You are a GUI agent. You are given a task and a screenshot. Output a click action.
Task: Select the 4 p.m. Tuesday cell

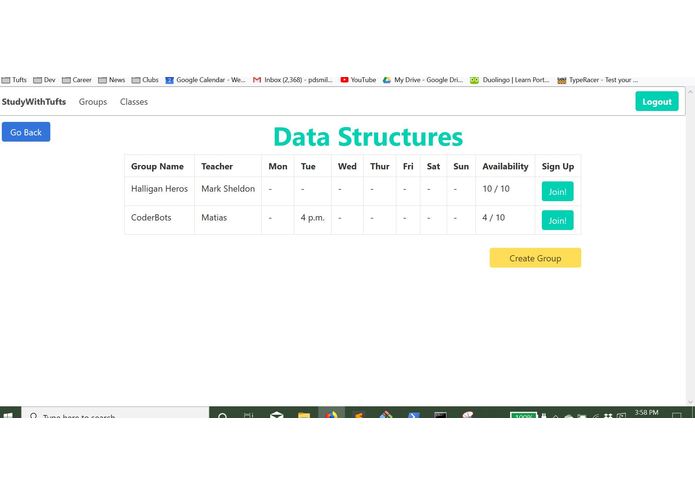(x=312, y=220)
